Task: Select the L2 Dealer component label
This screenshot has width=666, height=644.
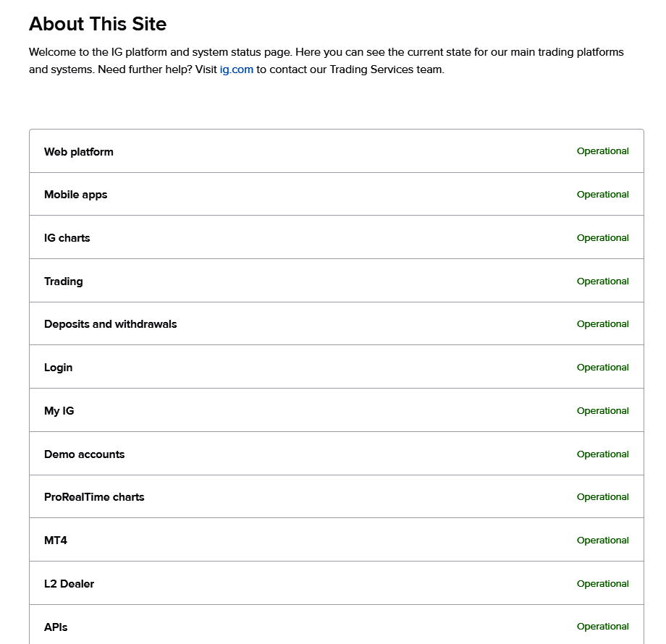Action: (69, 584)
